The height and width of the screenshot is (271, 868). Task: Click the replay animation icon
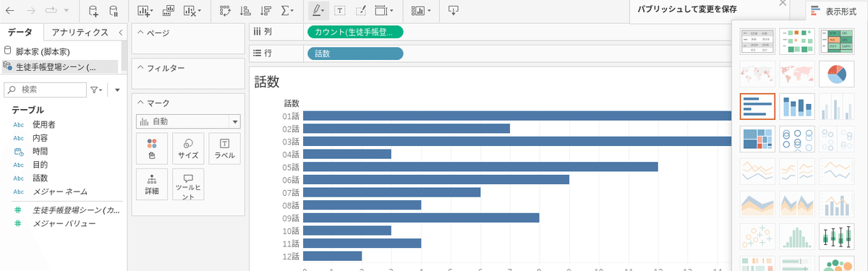point(51,11)
